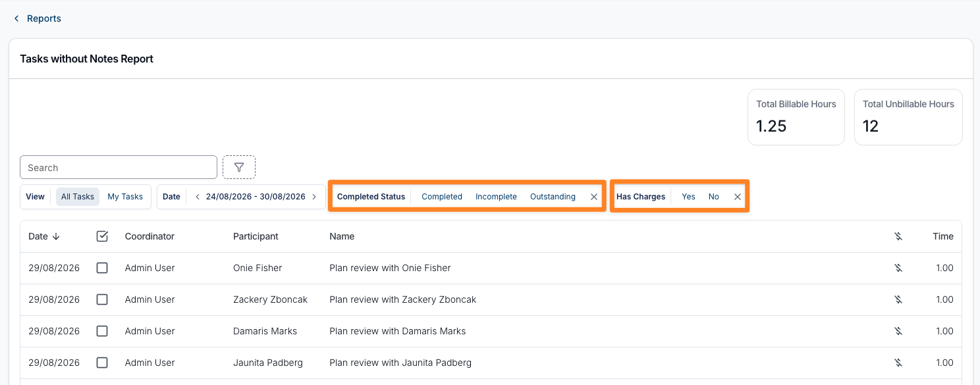Click Admin User in Onie Fisher row
The image size is (980, 385).
(150, 268)
